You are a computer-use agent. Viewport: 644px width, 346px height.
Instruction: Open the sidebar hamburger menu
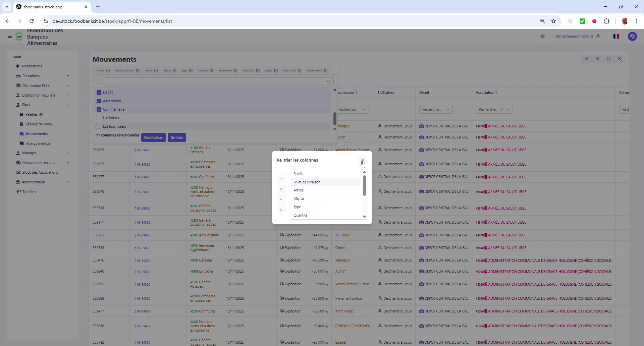click(x=10, y=37)
